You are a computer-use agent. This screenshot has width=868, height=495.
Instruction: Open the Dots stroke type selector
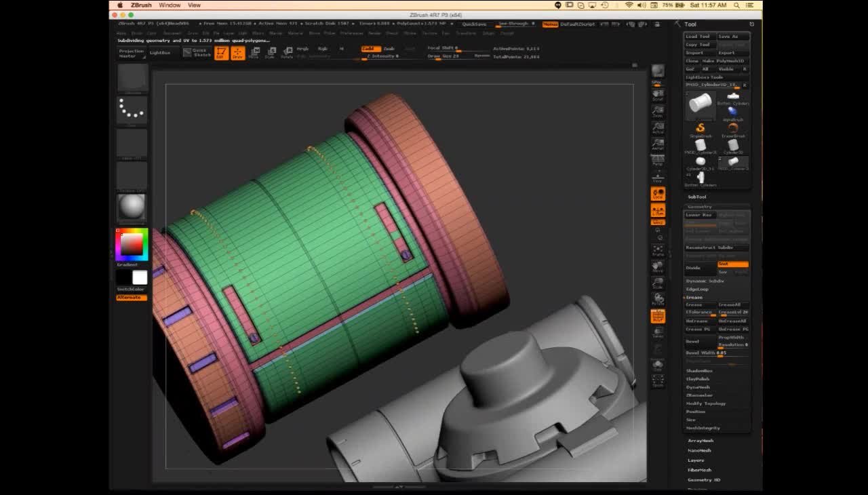point(132,111)
